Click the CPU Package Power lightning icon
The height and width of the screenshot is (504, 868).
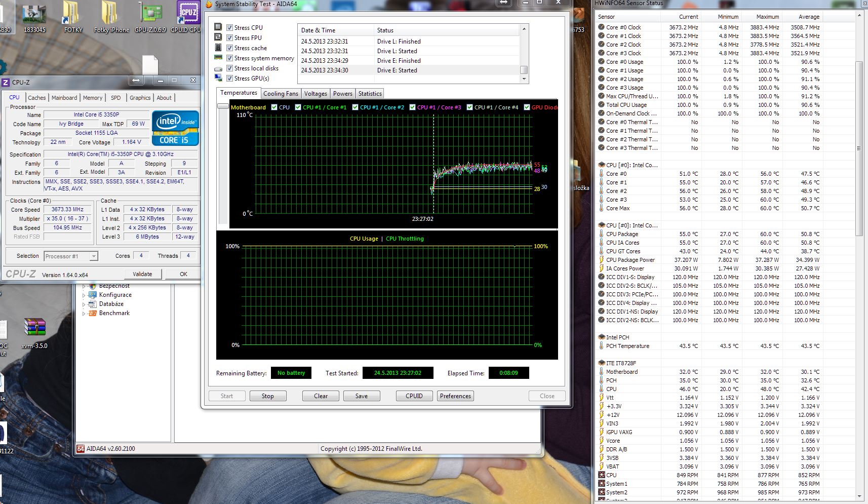(x=602, y=260)
